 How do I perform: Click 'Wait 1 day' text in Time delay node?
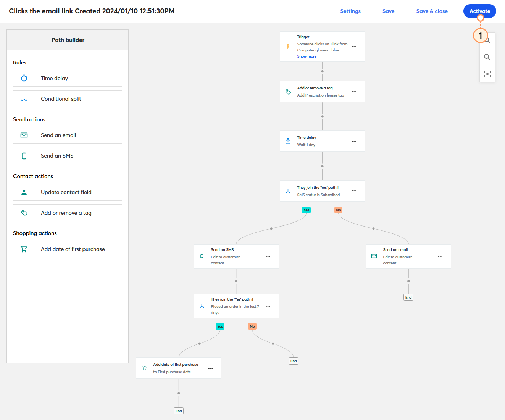coord(306,145)
